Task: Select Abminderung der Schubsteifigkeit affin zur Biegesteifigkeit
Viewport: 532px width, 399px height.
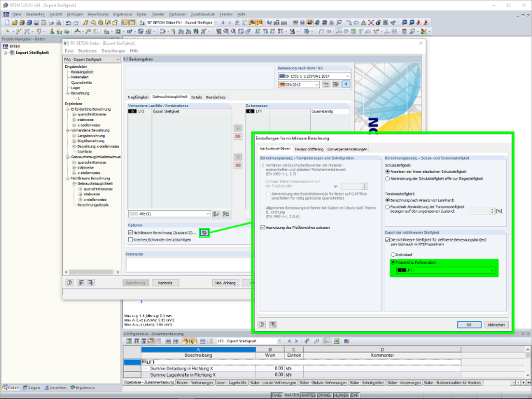Action: coord(388,178)
